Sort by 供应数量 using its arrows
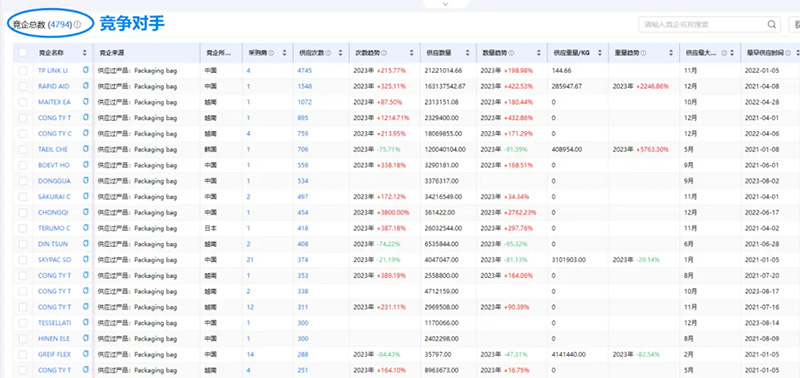The width and height of the screenshot is (800, 378). click(467, 53)
